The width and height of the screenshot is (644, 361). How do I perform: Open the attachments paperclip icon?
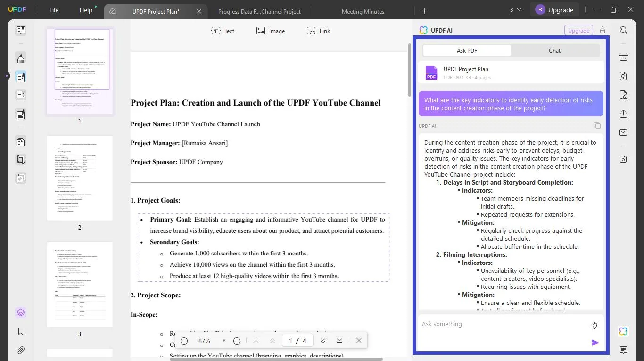21,350
